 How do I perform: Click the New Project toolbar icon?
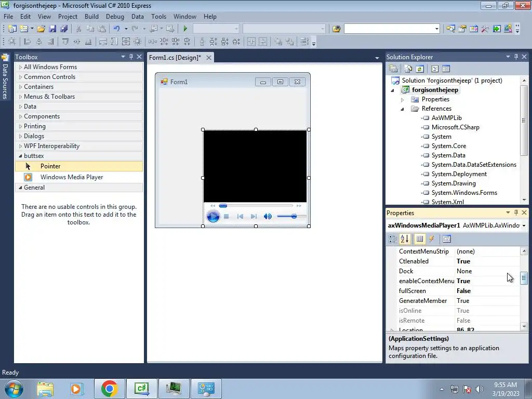click(x=12, y=29)
